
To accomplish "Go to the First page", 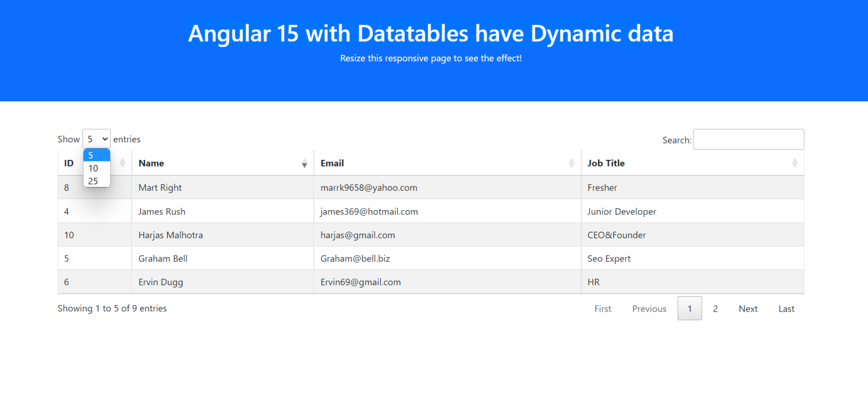I will 602,309.
